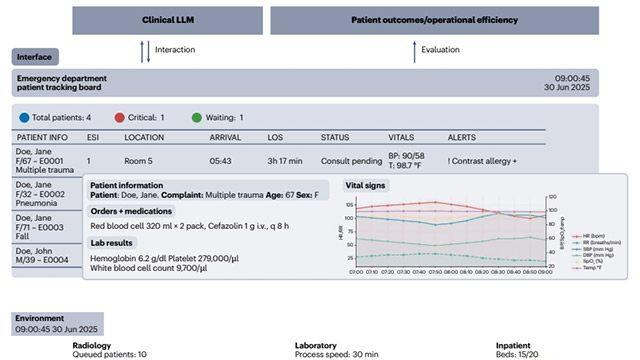Click the 07:50 tick on the chart axis

click(435, 272)
